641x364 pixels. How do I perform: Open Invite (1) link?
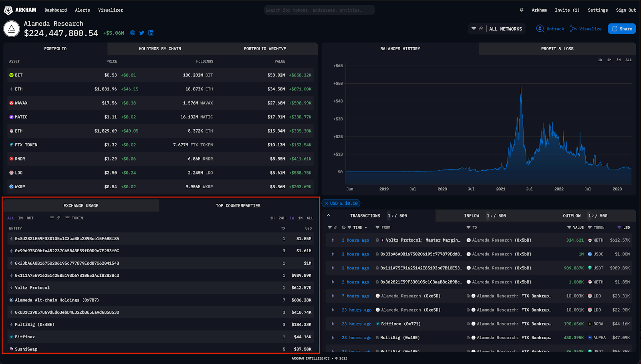(x=567, y=10)
